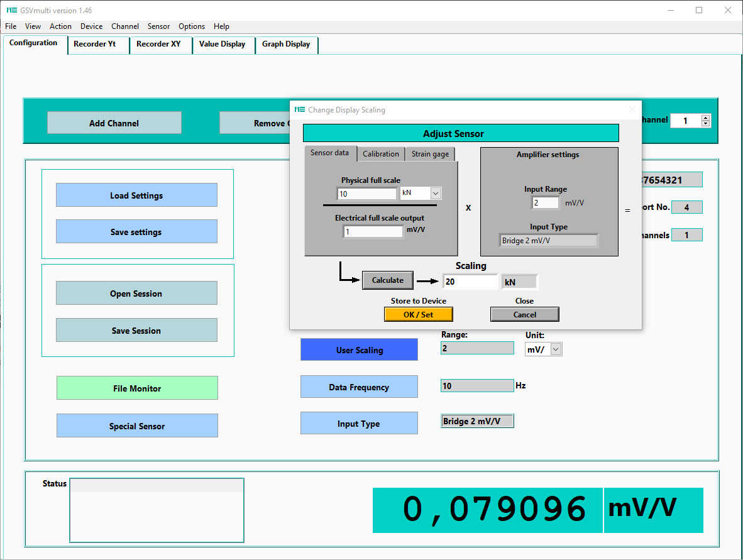Switch to the Calibration tab

pyautogui.click(x=380, y=154)
